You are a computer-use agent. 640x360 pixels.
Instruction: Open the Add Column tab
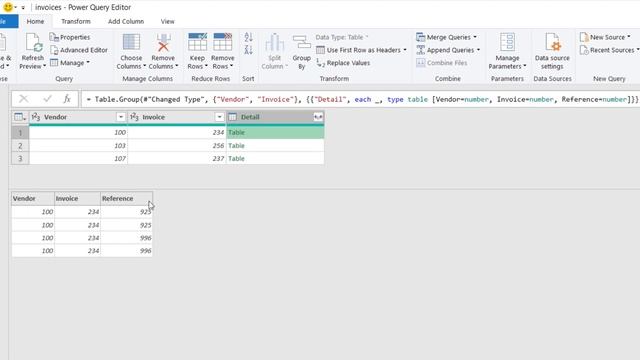126,21
